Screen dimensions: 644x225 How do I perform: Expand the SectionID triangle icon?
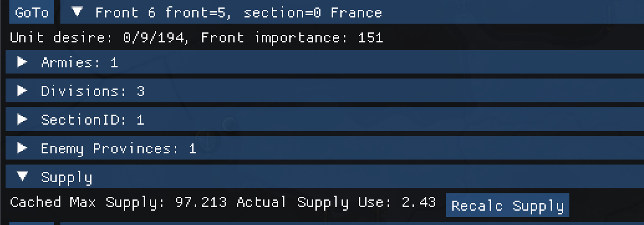22,120
